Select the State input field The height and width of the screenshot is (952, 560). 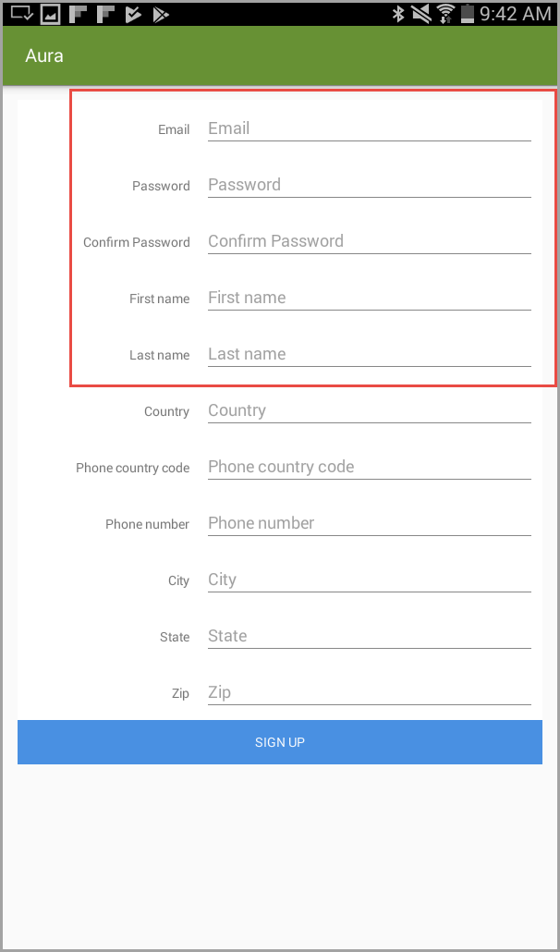(369, 637)
